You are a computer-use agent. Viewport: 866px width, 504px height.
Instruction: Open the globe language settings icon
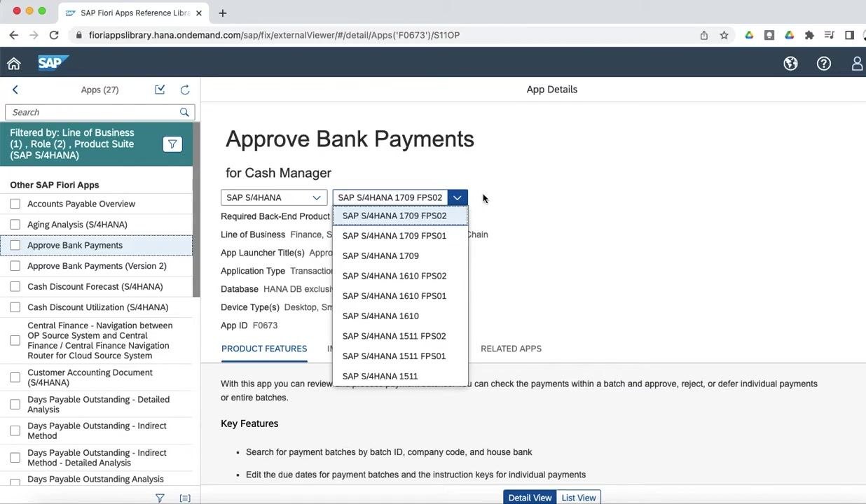click(790, 64)
